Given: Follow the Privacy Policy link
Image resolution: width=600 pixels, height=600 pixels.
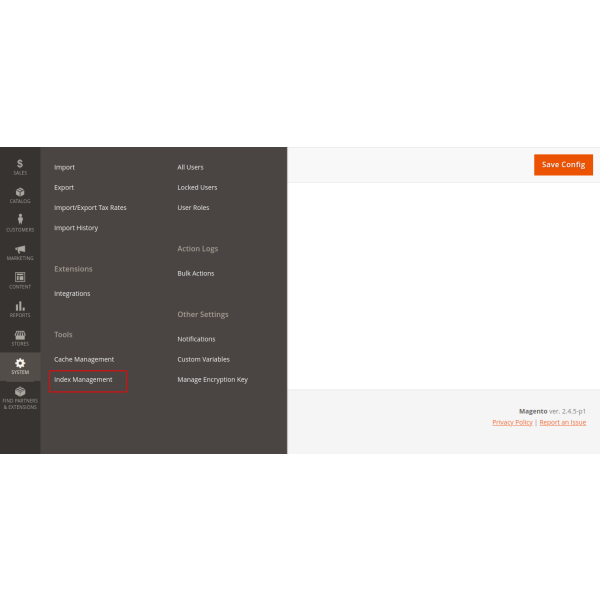Looking at the screenshot, I should pos(512,422).
